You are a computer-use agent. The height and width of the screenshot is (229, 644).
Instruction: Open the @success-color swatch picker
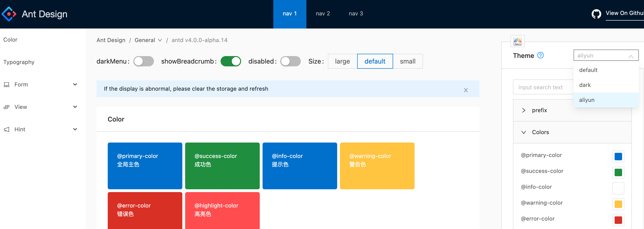(618, 172)
